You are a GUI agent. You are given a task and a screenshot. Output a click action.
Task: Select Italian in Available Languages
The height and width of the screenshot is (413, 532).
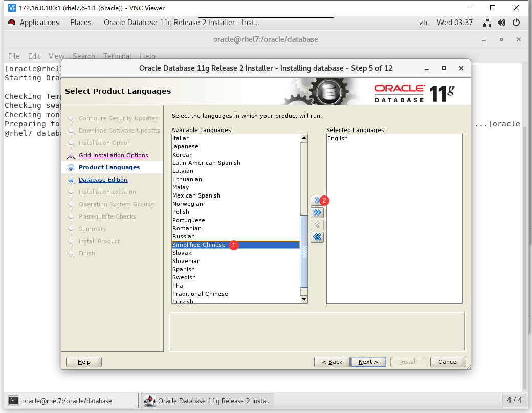pos(235,138)
